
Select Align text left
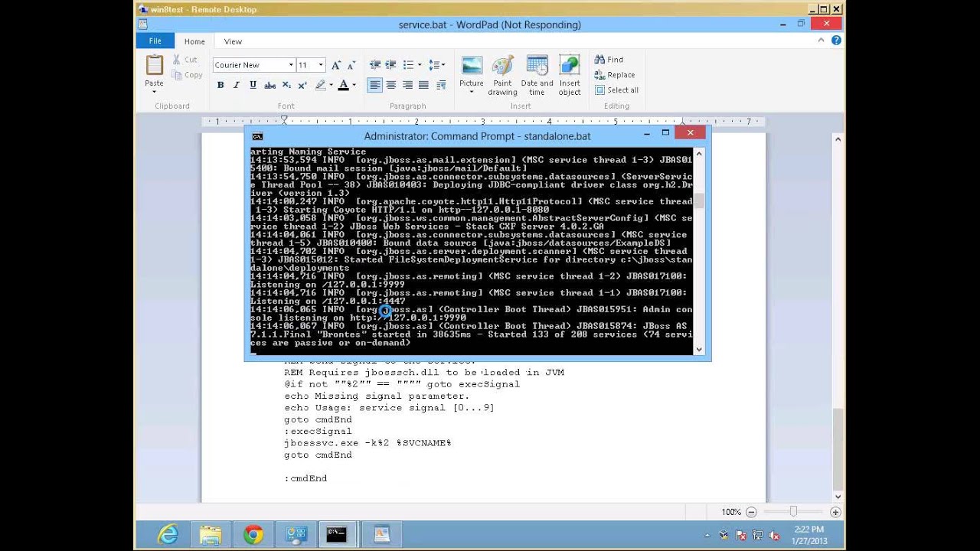(375, 85)
